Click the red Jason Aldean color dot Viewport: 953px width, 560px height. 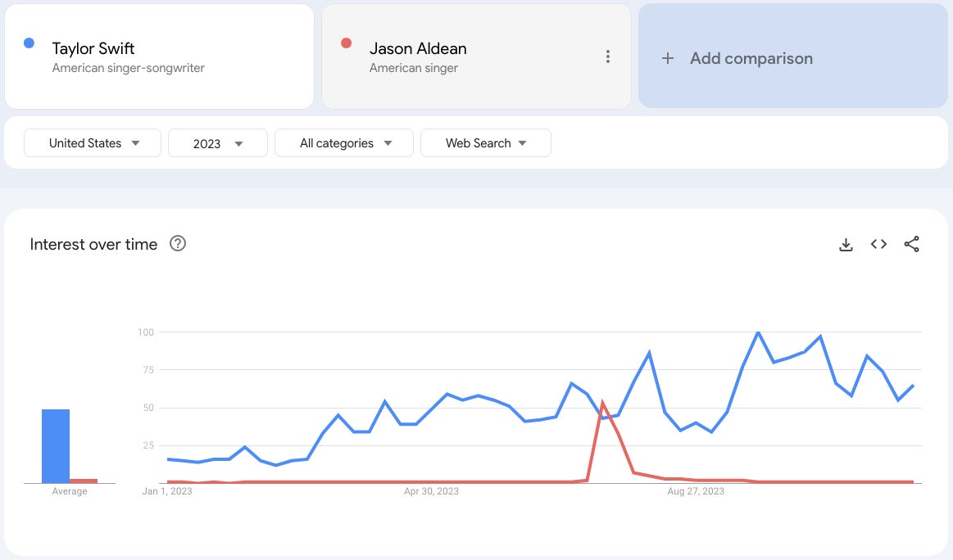click(346, 43)
